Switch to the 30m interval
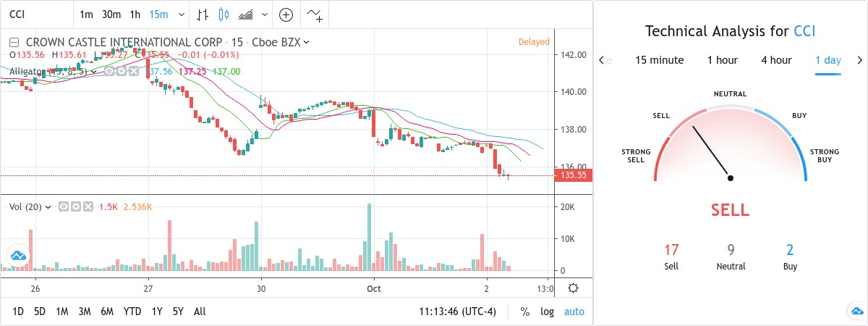Screen dimensions: 868x326 (111, 14)
